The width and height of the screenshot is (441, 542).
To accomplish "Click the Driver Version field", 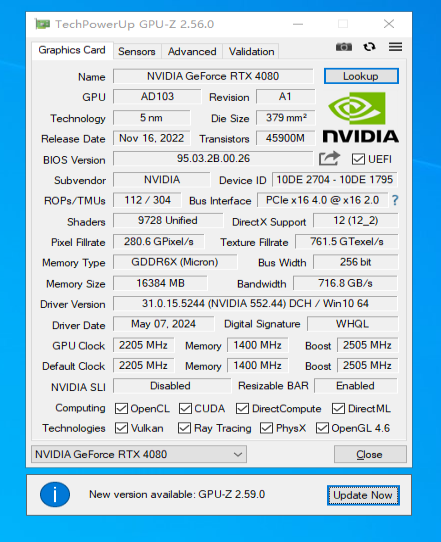I will (255, 303).
